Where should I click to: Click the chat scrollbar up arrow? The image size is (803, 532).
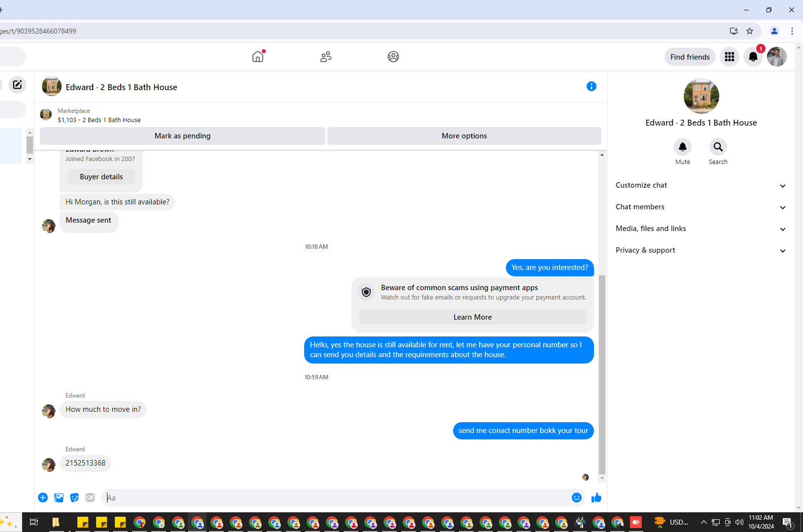tap(602, 155)
